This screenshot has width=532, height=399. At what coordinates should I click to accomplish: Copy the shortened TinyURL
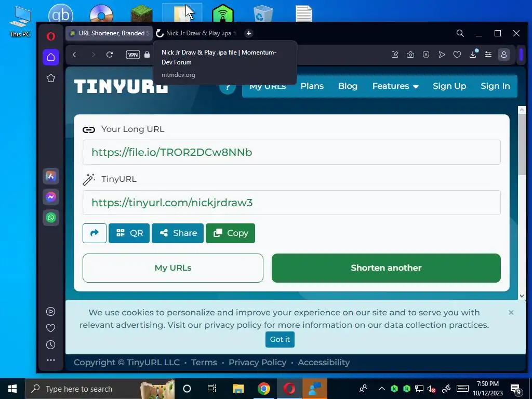click(x=230, y=233)
